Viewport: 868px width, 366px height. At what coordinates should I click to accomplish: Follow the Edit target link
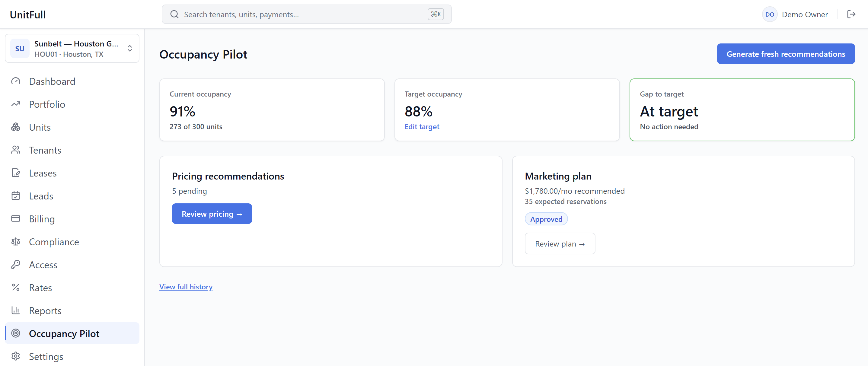coord(422,127)
